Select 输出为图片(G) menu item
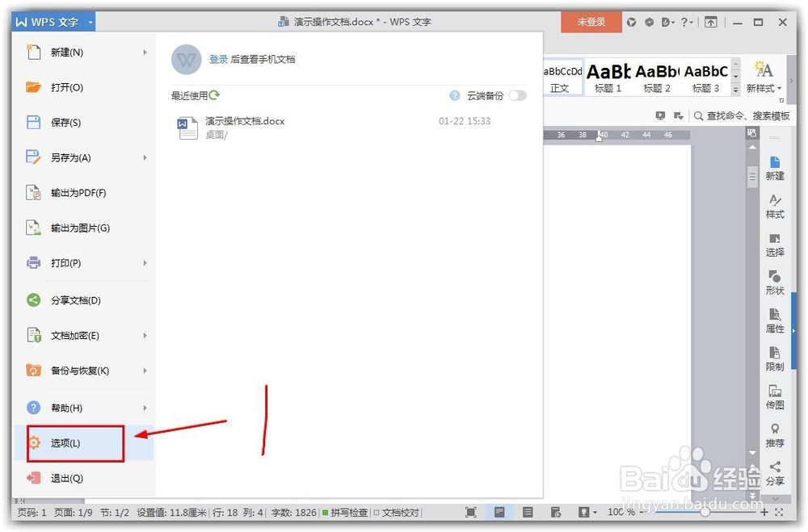Viewport: 808px width, 532px height. 84,228
